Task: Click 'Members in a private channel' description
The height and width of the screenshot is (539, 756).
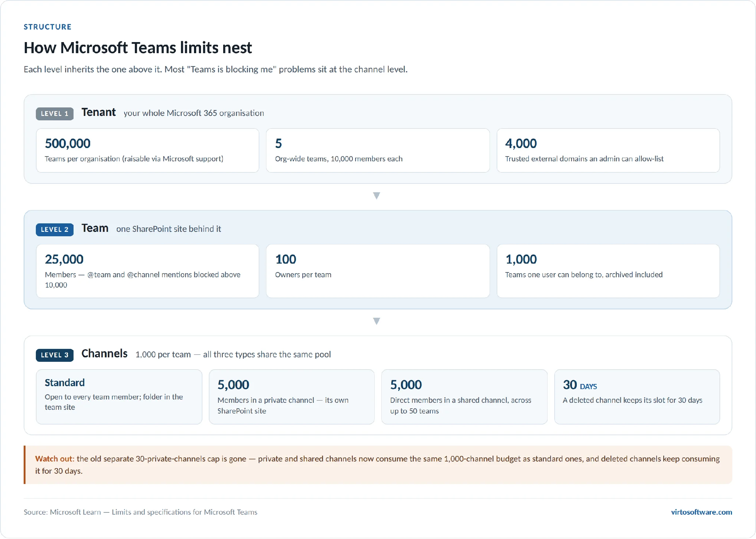Action: pyautogui.click(x=283, y=406)
